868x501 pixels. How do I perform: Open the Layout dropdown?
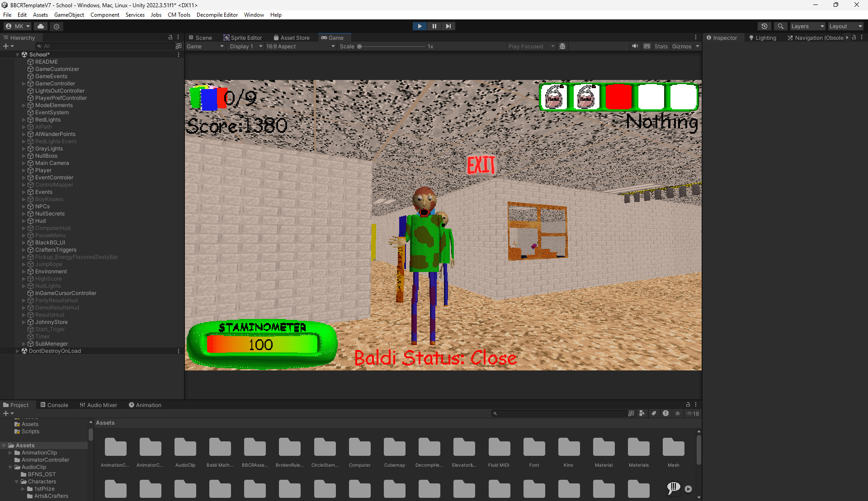tap(845, 26)
